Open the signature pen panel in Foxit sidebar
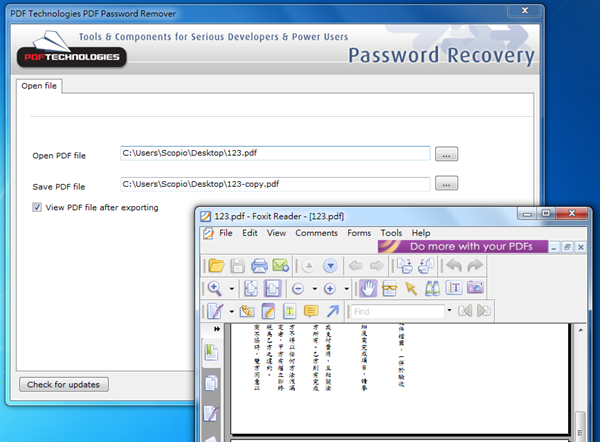 click(211, 414)
